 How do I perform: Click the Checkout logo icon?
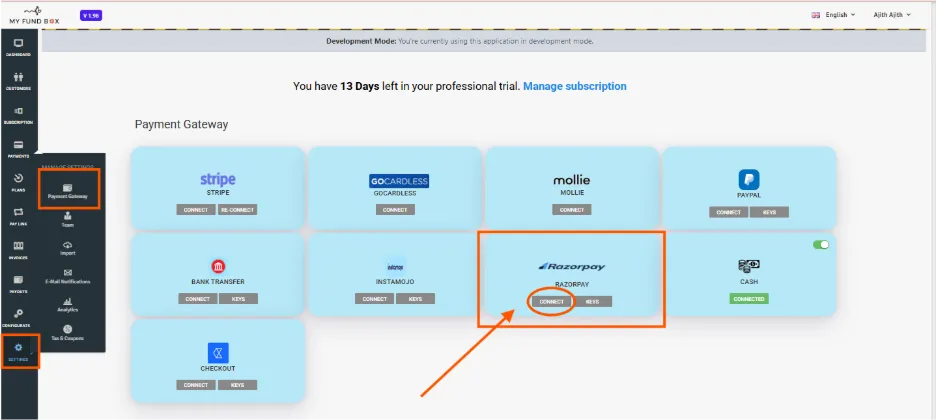point(218,353)
